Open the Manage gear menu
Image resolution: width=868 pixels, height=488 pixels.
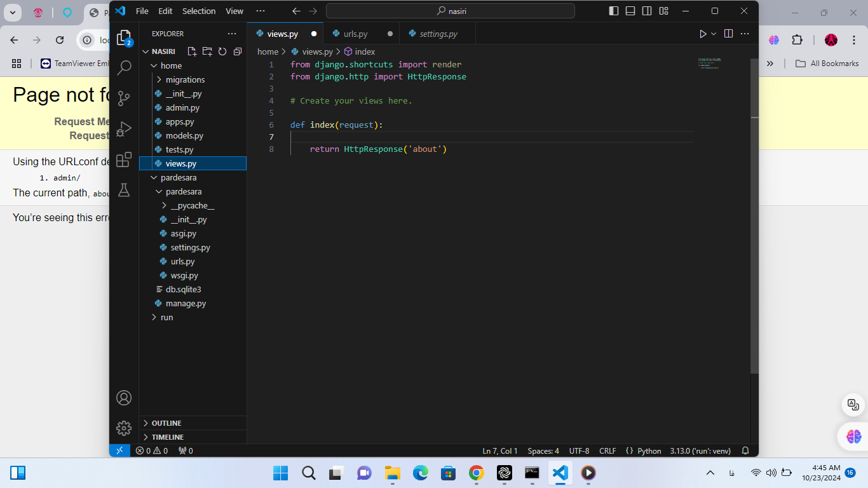tap(124, 428)
